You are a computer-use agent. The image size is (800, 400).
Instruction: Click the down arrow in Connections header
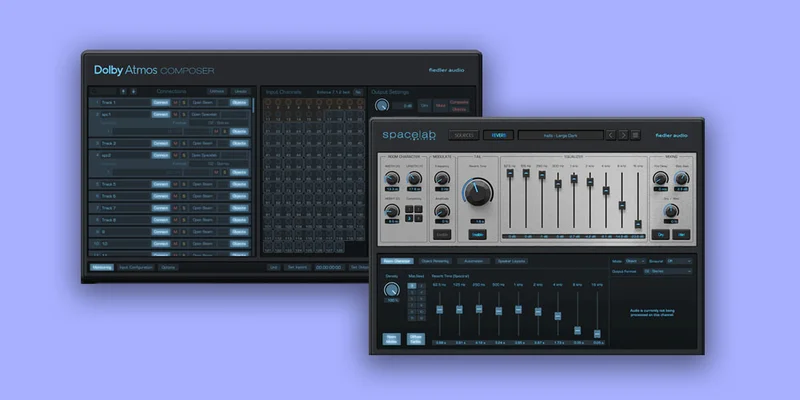pyautogui.click(x=133, y=92)
